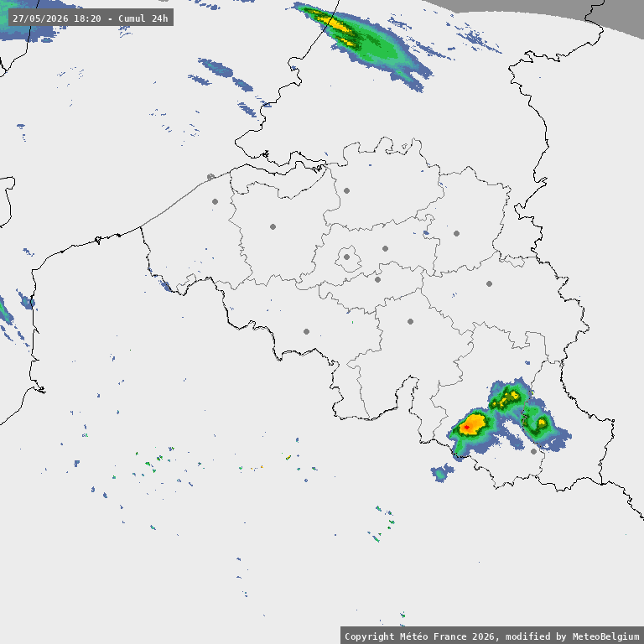Select the small grey marker on the coastline
Image resolution: width=644 pixels, height=644 pixels.
[x=210, y=177]
